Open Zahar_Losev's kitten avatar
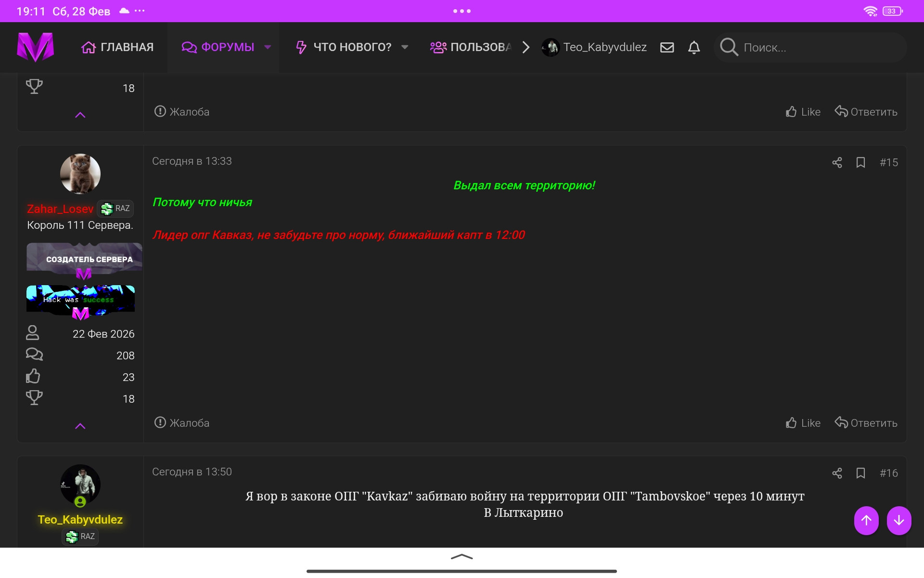 80,174
